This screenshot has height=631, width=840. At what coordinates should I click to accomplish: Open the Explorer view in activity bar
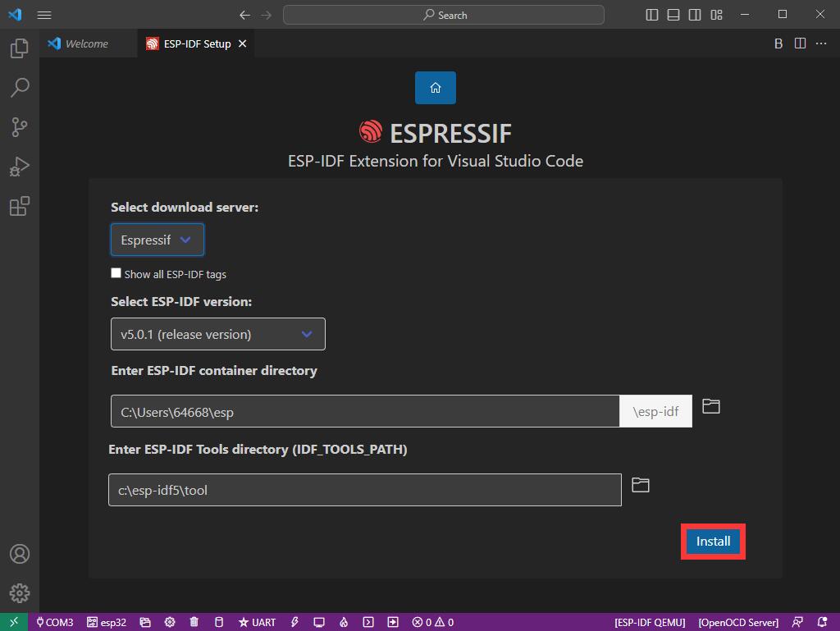(x=20, y=48)
